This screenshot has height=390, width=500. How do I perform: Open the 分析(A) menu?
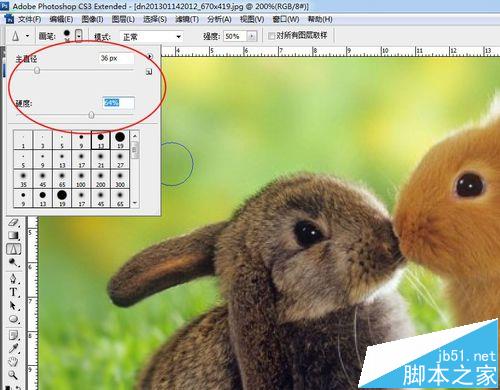(x=219, y=19)
